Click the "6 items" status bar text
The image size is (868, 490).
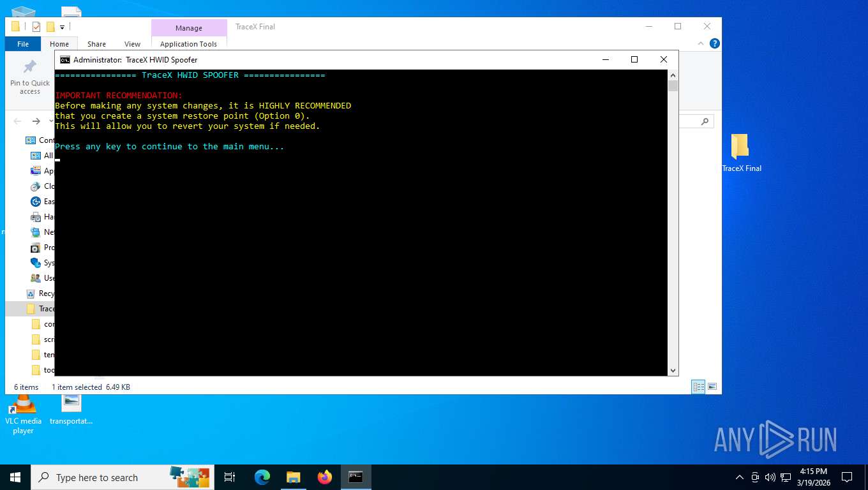click(26, 387)
